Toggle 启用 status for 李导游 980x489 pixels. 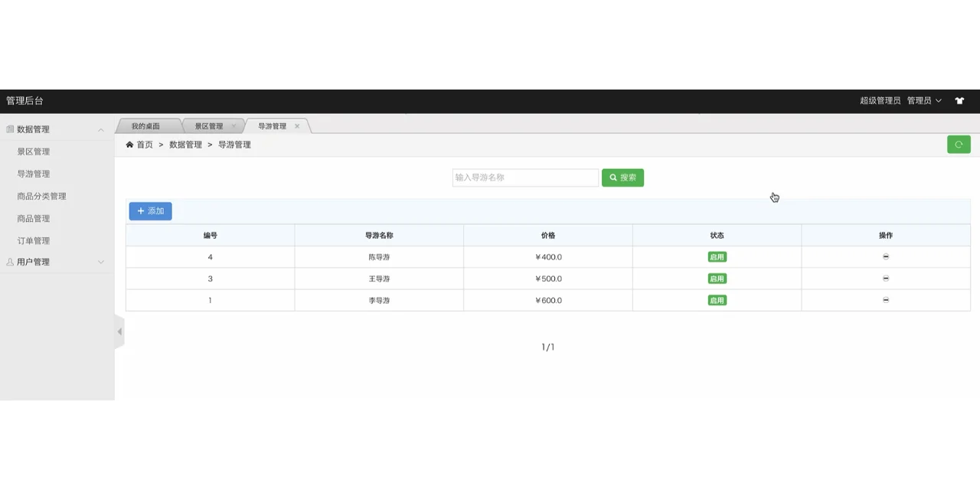(717, 300)
